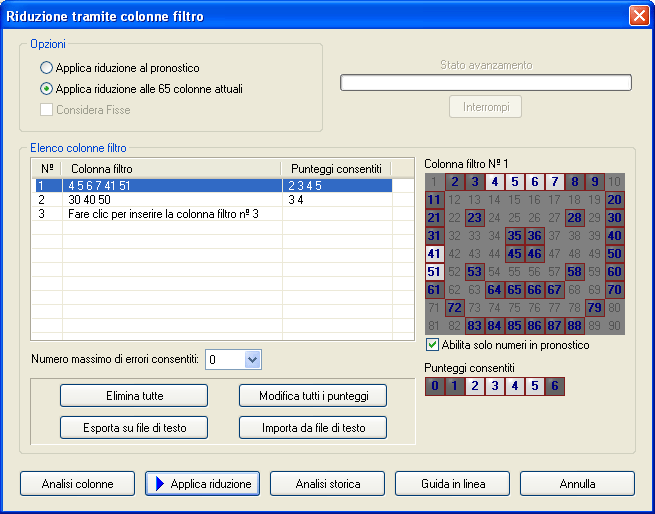Image resolution: width=655 pixels, height=514 pixels.
Task: Select number 23 in the filter grid
Action: coord(474,218)
